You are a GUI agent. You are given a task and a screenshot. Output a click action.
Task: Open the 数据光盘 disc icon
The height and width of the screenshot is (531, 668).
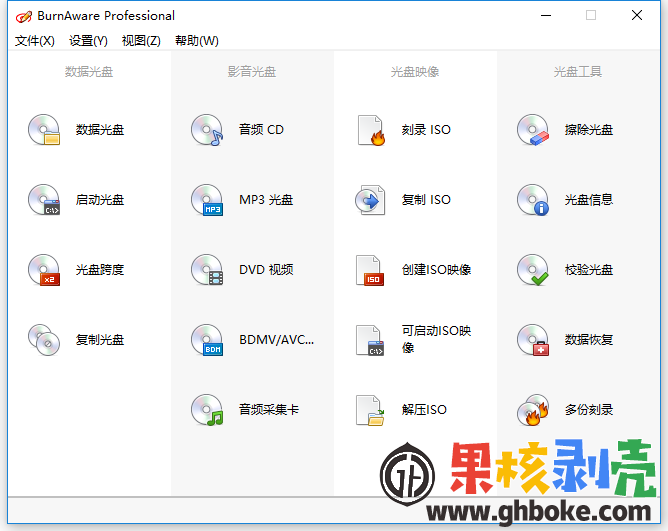[44, 130]
